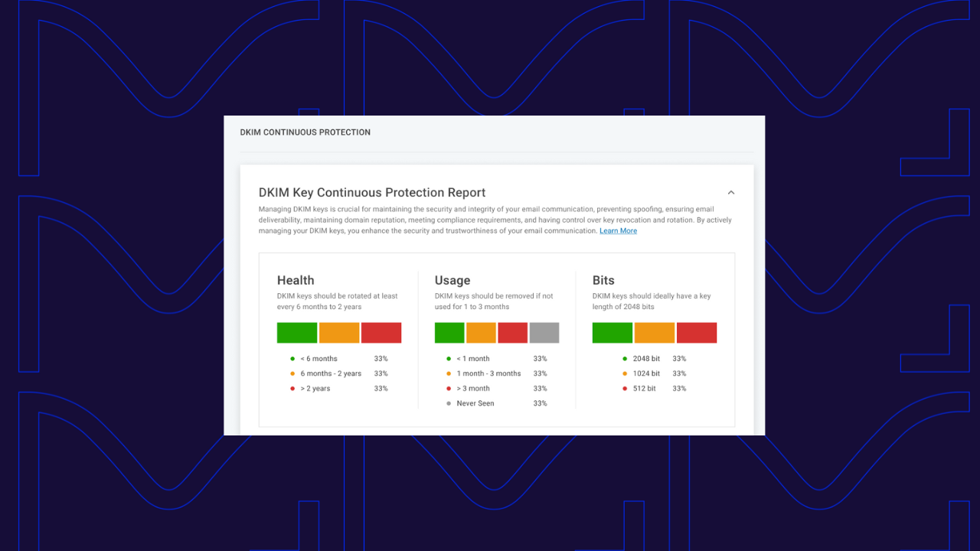Click the green dot beside "< 6 months"
Image resolution: width=980 pixels, height=551 pixels.
point(293,358)
